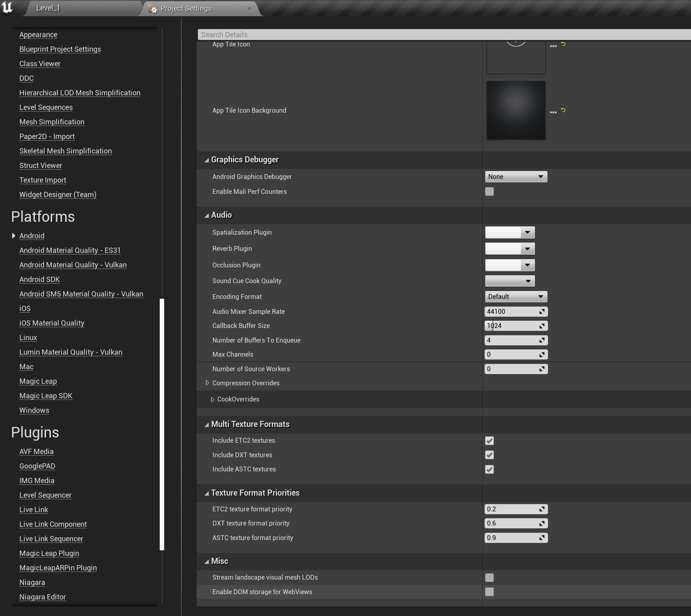This screenshot has width=691, height=616.
Task: Open Blueprint Project Settings
Action: click(60, 49)
